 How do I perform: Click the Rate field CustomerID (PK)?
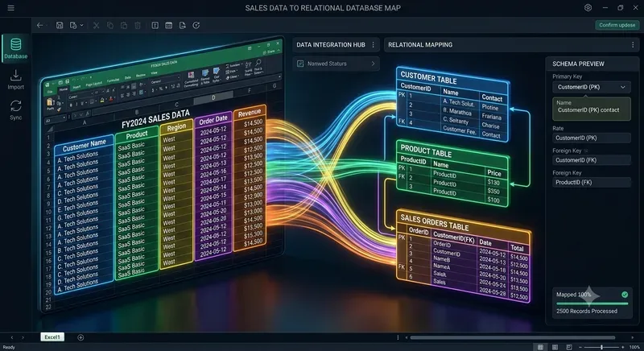(x=591, y=138)
